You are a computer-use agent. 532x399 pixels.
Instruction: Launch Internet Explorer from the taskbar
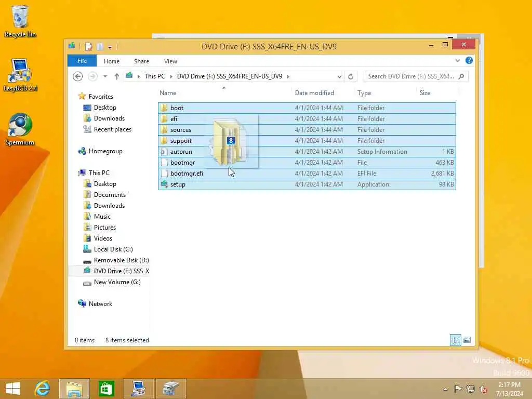coord(43,389)
